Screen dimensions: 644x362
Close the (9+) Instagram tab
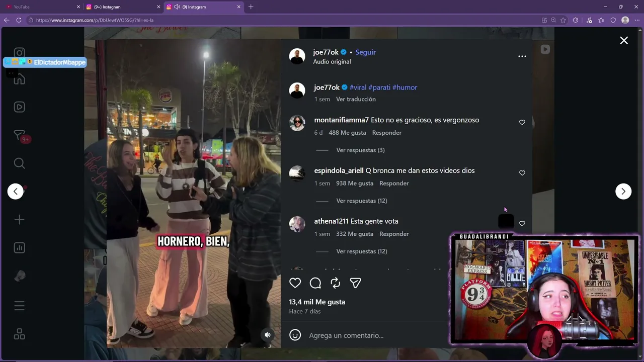click(158, 7)
